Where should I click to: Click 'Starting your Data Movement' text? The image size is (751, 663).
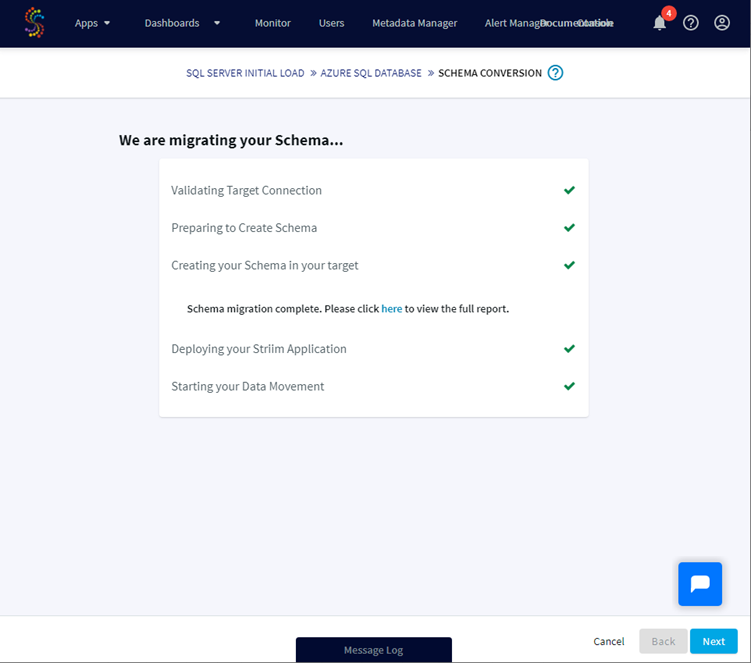coord(248,386)
